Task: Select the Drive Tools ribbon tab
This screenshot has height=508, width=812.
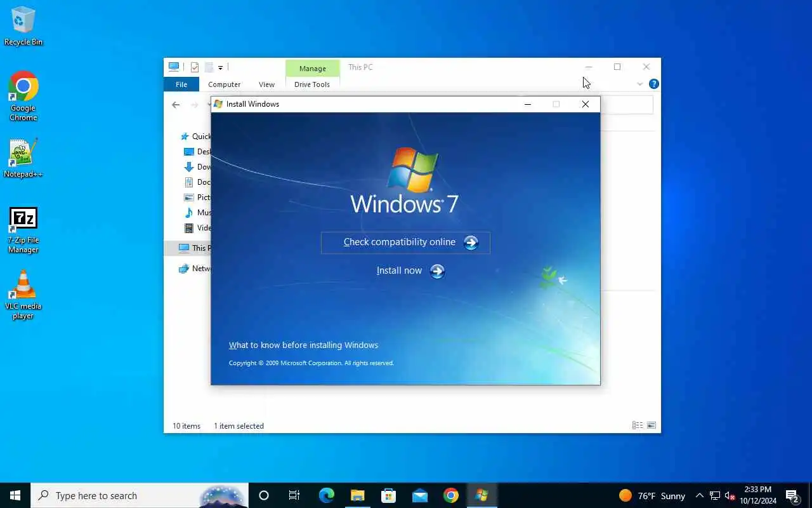Action: tap(312, 84)
